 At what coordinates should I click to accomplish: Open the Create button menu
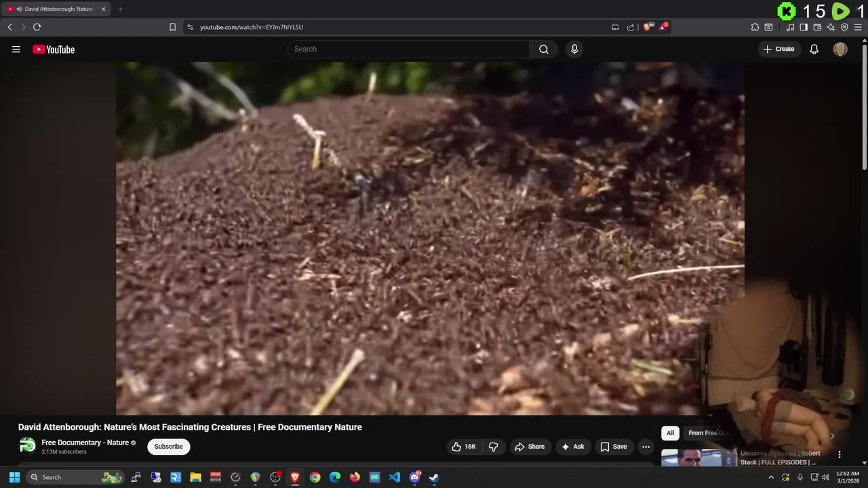(x=778, y=49)
